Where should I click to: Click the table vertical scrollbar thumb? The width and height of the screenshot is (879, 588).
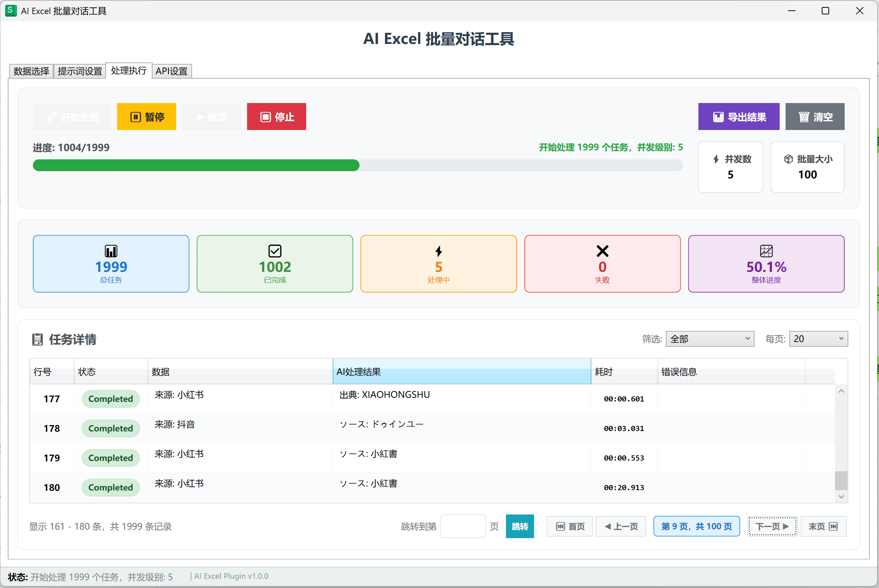(841, 481)
